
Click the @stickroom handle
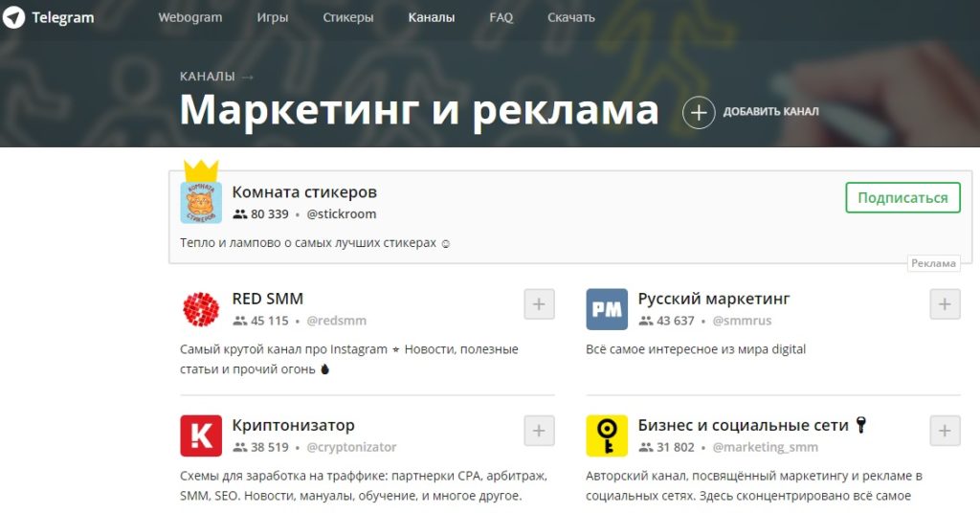coord(342,213)
